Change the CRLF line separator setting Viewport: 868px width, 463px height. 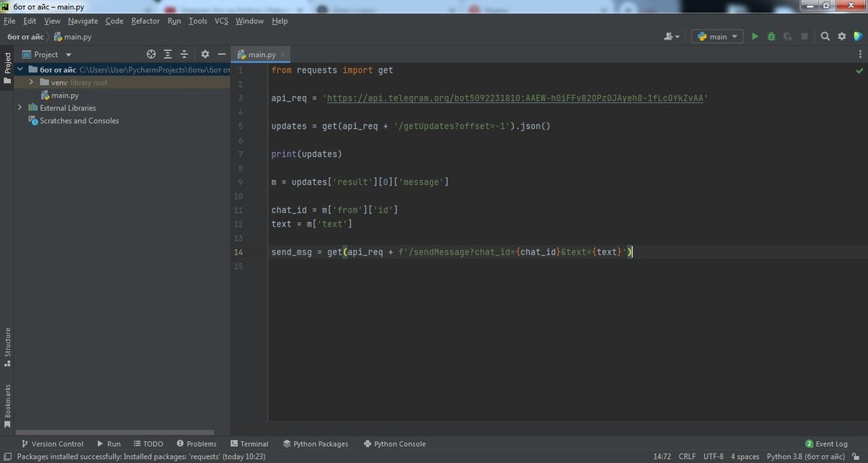pos(687,456)
